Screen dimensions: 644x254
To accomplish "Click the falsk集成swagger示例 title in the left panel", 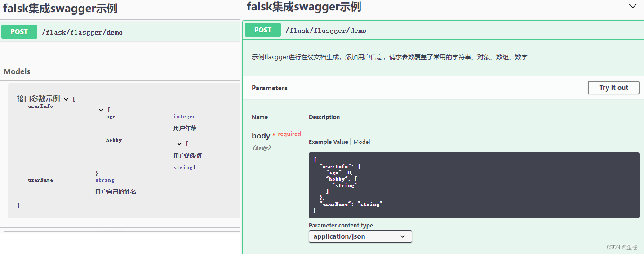I will (60, 8).
